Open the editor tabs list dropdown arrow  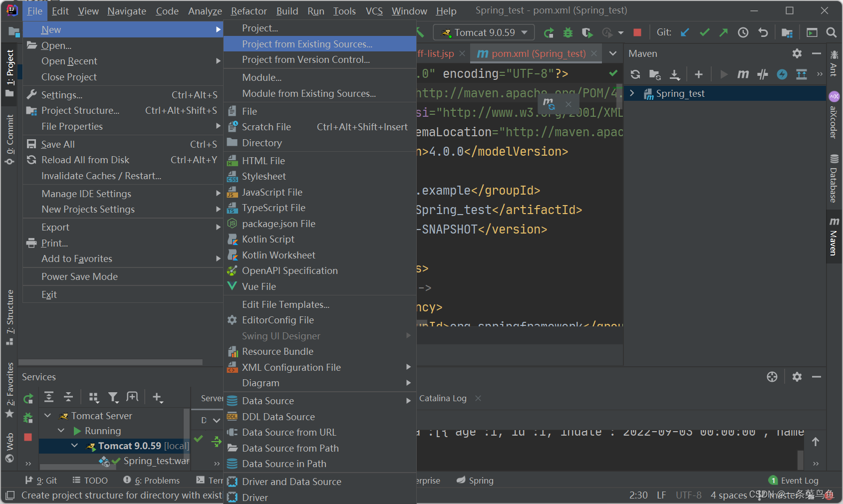coord(613,53)
